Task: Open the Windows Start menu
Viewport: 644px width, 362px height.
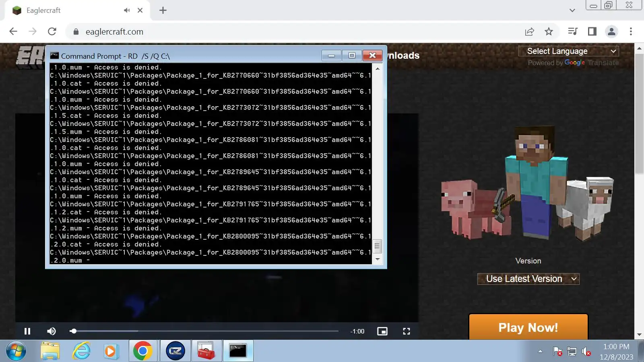Action: (x=16, y=351)
